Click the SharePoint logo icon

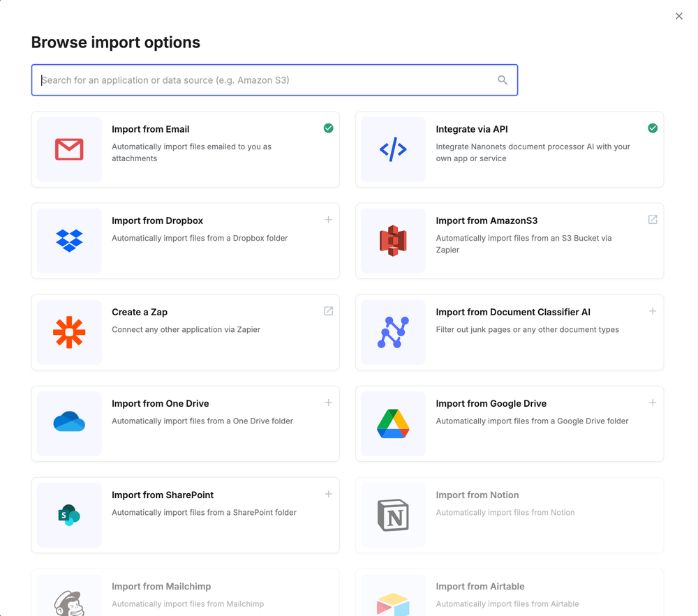point(69,515)
